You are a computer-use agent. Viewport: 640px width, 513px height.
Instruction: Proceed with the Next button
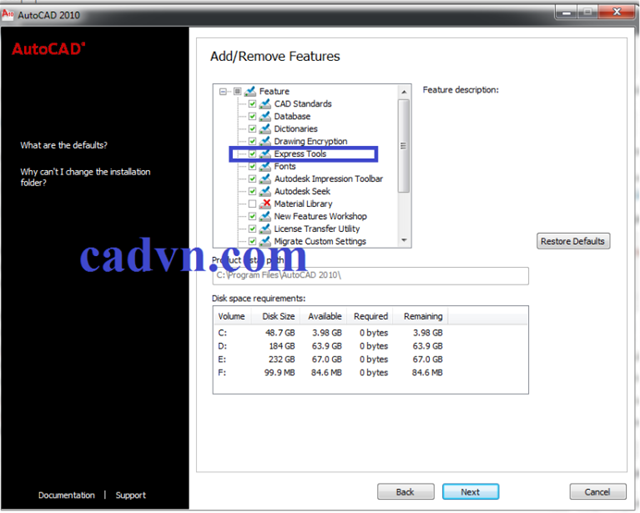click(x=470, y=492)
